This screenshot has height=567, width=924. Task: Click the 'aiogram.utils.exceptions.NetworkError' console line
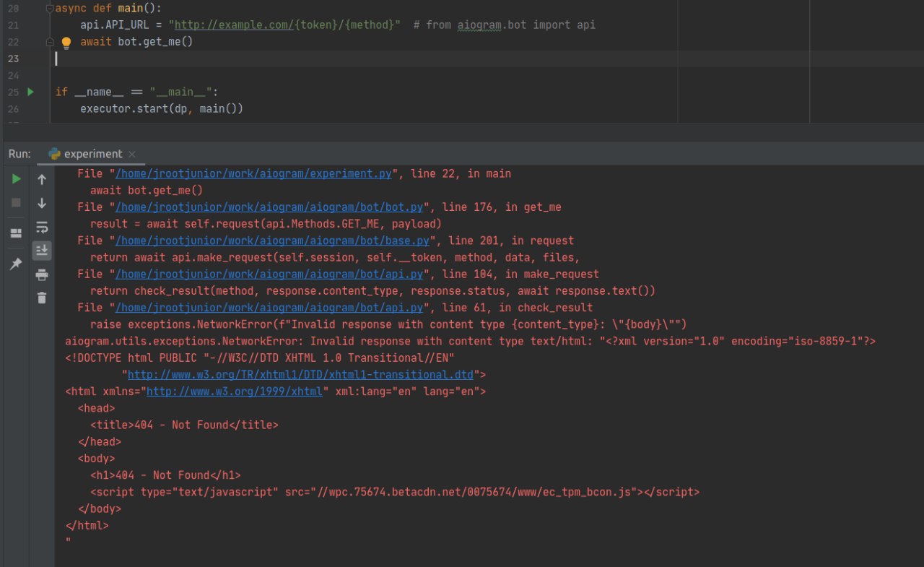[x=470, y=341]
